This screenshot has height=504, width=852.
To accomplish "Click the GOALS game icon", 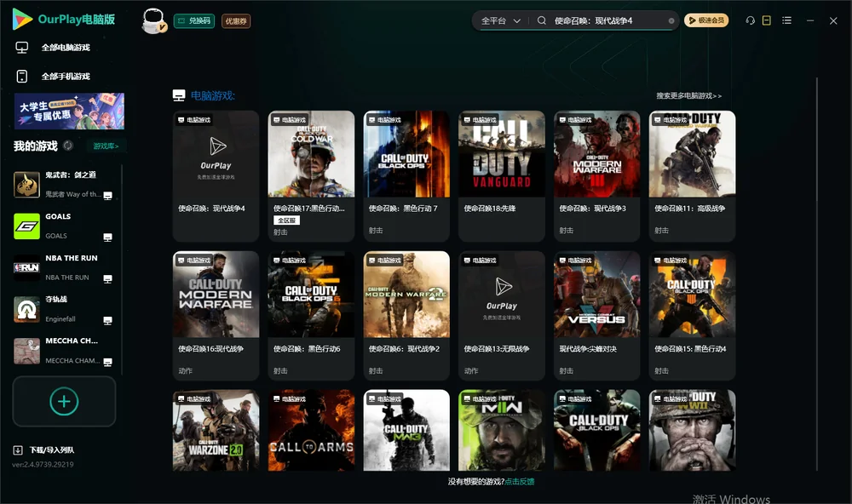I will (x=26, y=226).
